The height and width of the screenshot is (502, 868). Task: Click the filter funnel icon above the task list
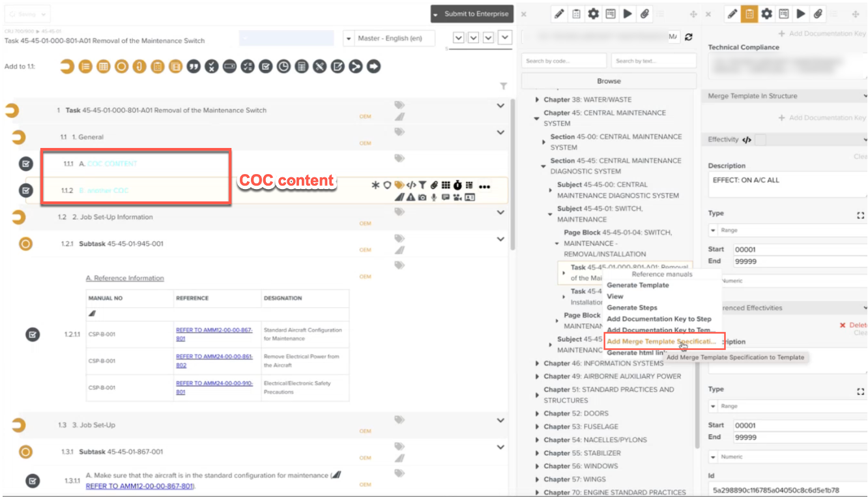[x=503, y=86]
